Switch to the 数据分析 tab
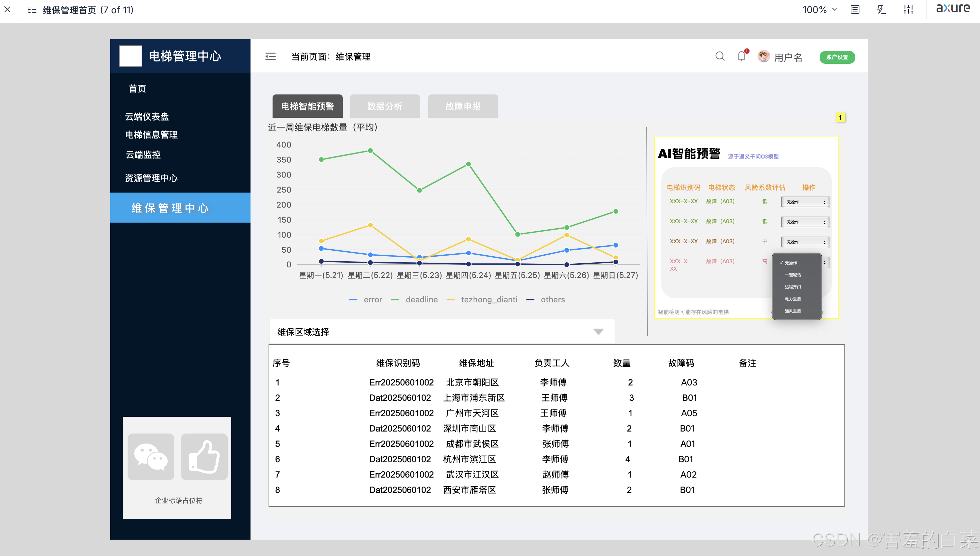 [385, 106]
